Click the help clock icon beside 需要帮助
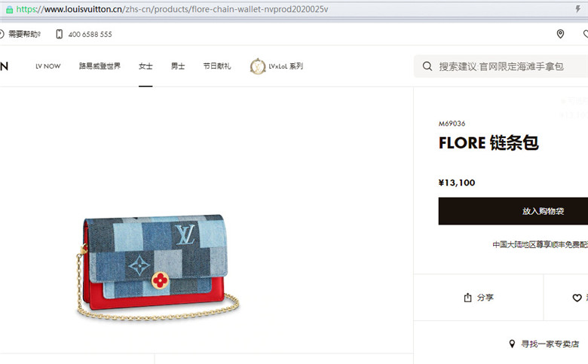Screen dimensions: 588x364 (x=1, y=34)
